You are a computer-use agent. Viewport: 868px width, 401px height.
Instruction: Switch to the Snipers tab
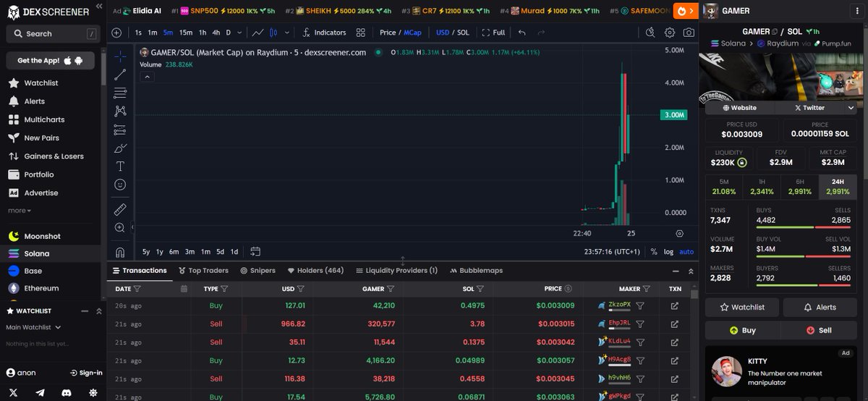click(258, 271)
